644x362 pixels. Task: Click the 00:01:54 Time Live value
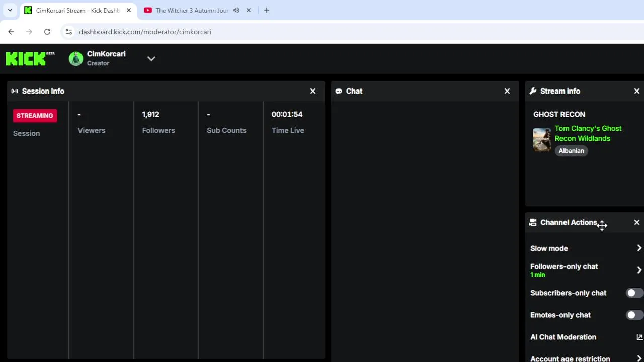[287, 114]
